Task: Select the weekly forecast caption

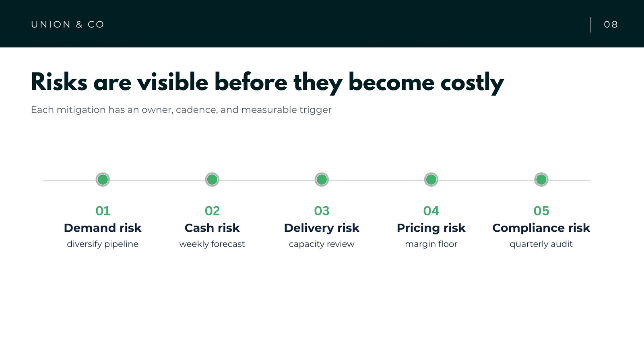Action: (212, 244)
